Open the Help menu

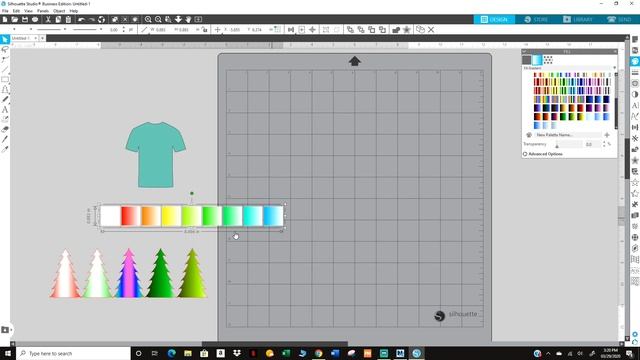[73, 11]
